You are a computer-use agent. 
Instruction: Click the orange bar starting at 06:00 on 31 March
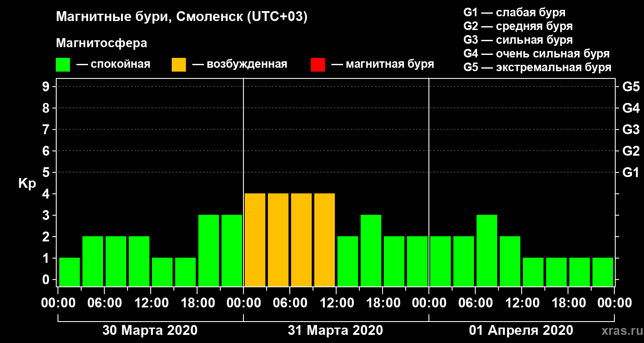pyautogui.click(x=301, y=240)
